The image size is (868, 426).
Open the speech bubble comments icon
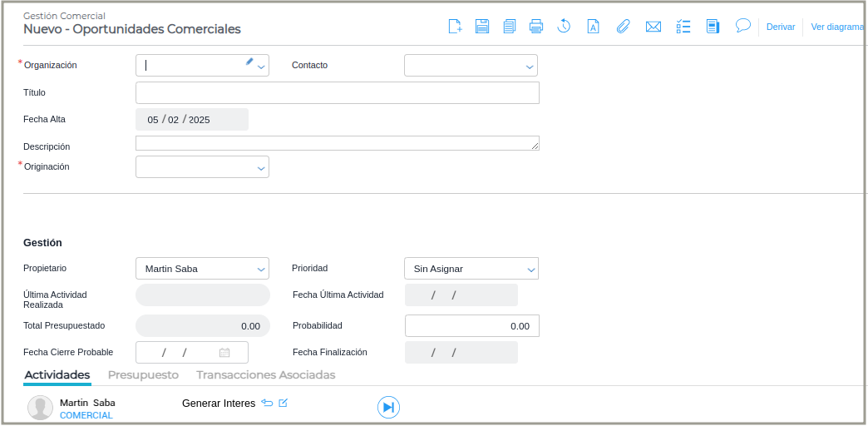(x=742, y=26)
